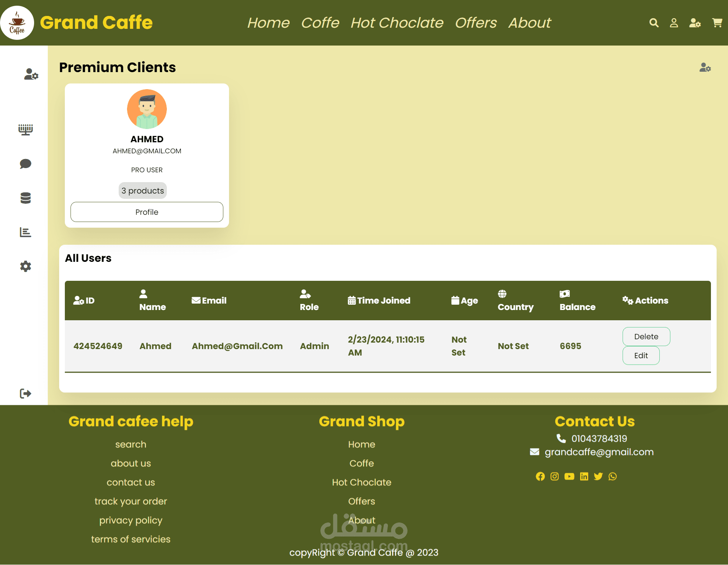The image size is (728, 565).
Task: Click the logout icon in sidebar
Action: coord(25,393)
